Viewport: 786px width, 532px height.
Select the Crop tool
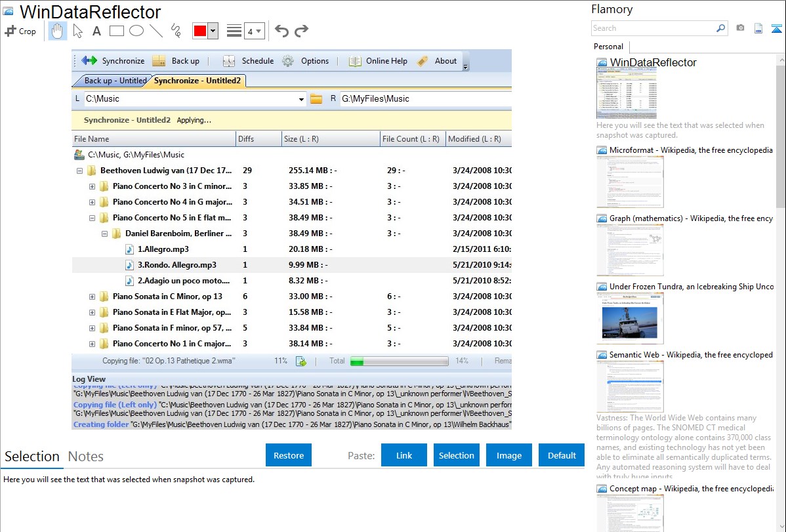click(x=20, y=31)
